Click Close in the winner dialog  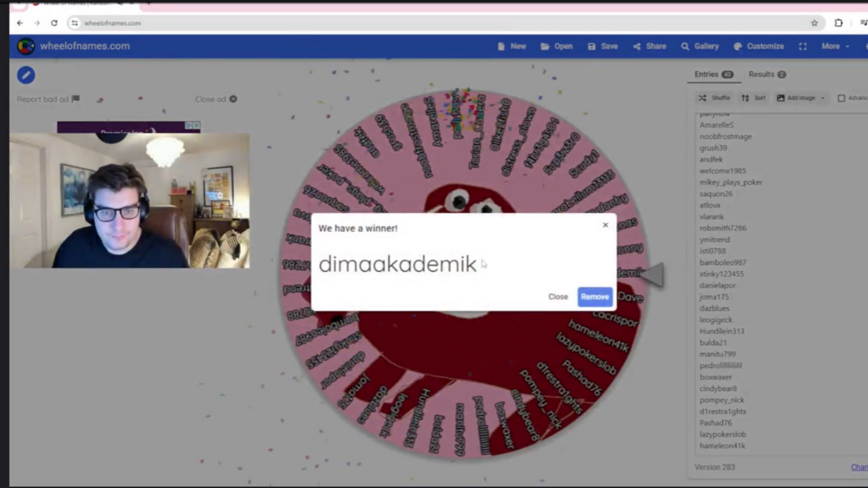click(x=557, y=297)
